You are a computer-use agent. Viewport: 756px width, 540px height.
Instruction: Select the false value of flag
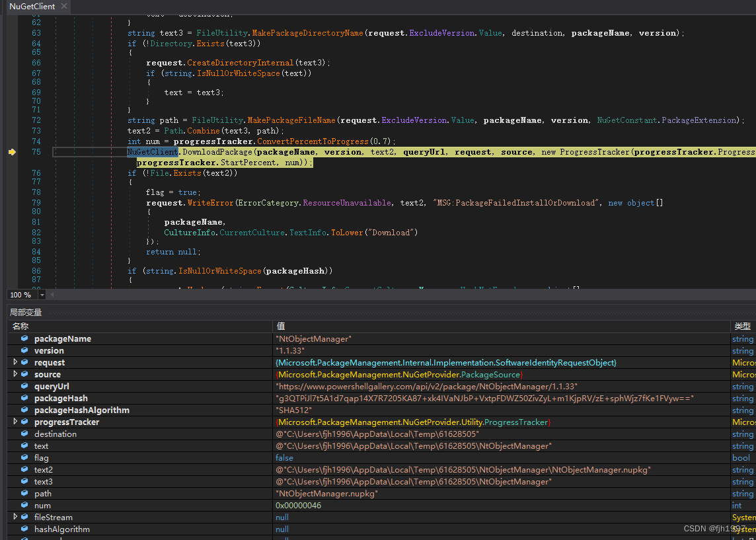pos(285,457)
